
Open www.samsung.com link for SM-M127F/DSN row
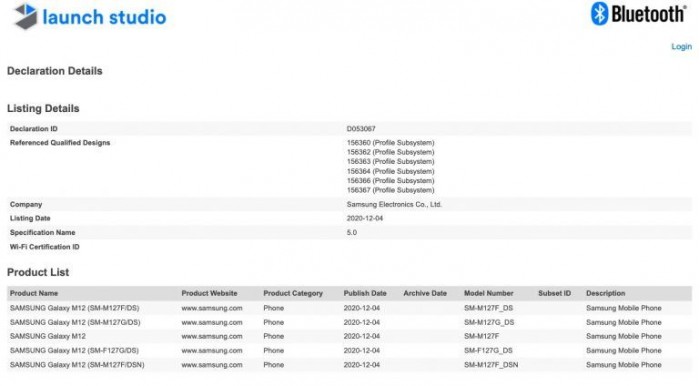[x=212, y=365]
